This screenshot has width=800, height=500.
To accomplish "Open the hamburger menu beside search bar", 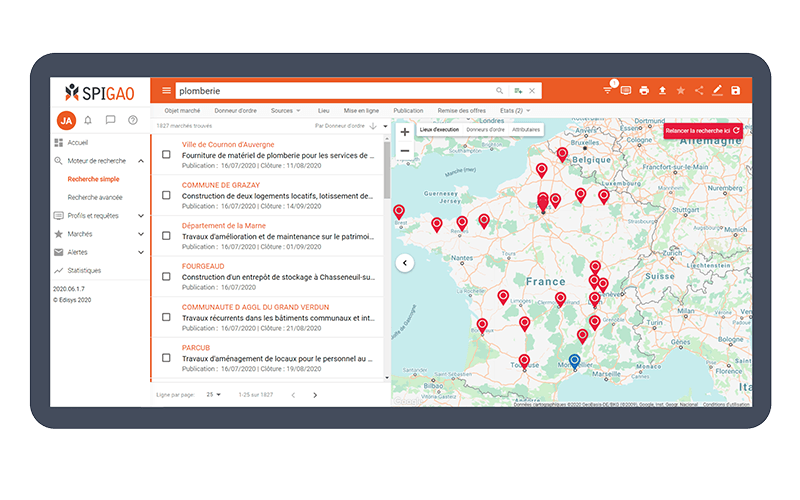I will click(166, 91).
